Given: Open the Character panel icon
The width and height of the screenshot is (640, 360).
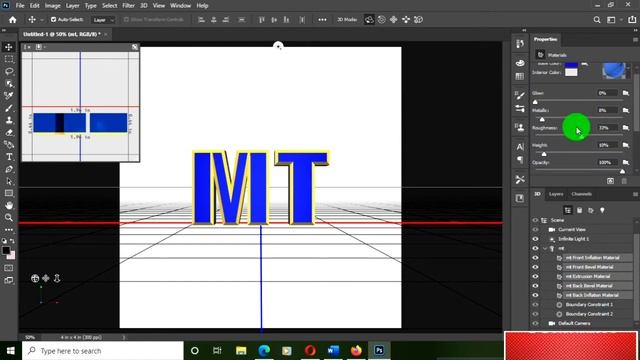Looking at the screenshot, I should [x=520, y=147].
